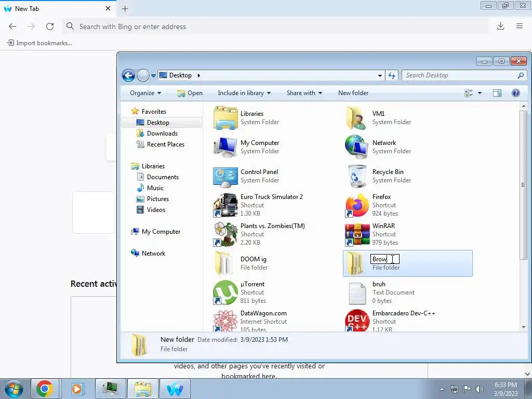Open the network tray icon
The height and width of the screenshot is (399, 532).
[x=454, y=389]
